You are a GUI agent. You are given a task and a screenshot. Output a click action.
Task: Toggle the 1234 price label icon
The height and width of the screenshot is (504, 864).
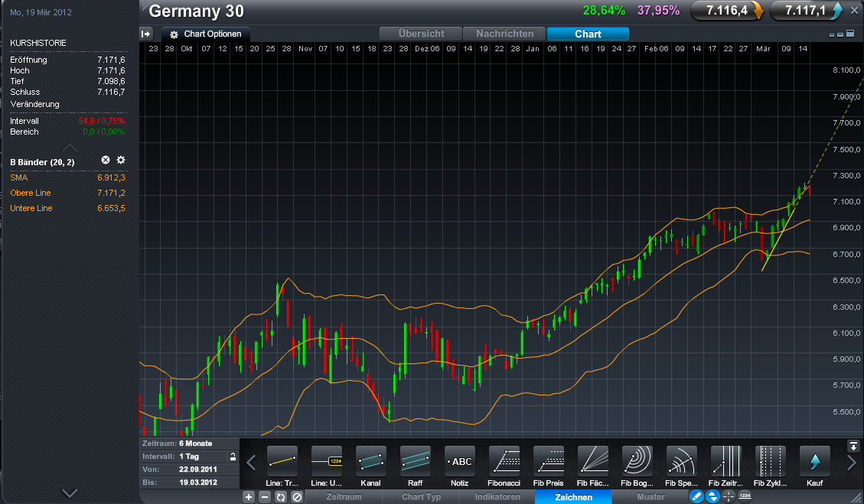[745, 496]
